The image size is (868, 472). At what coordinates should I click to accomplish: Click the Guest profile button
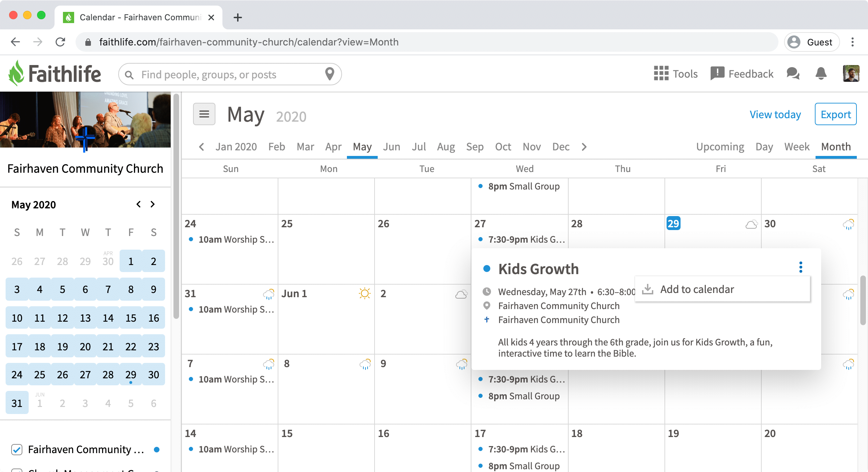click(x=812, y=42)
